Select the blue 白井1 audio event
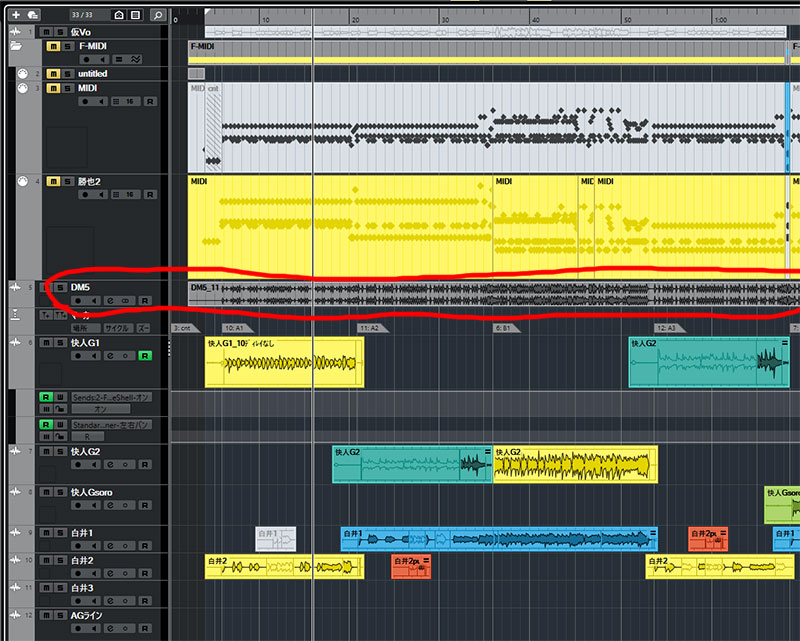This screenshot has height=641, width=800. tap(499, 539)
